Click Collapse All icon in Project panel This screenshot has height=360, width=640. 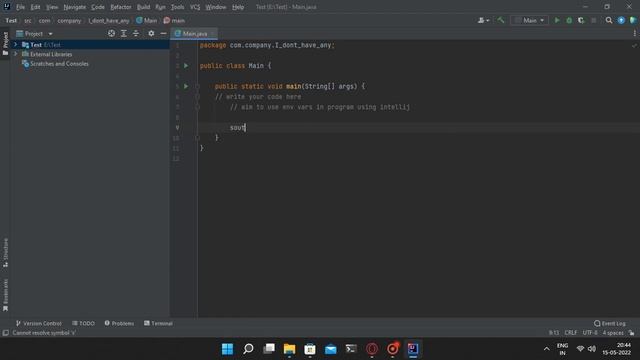[x=136, y=33]
